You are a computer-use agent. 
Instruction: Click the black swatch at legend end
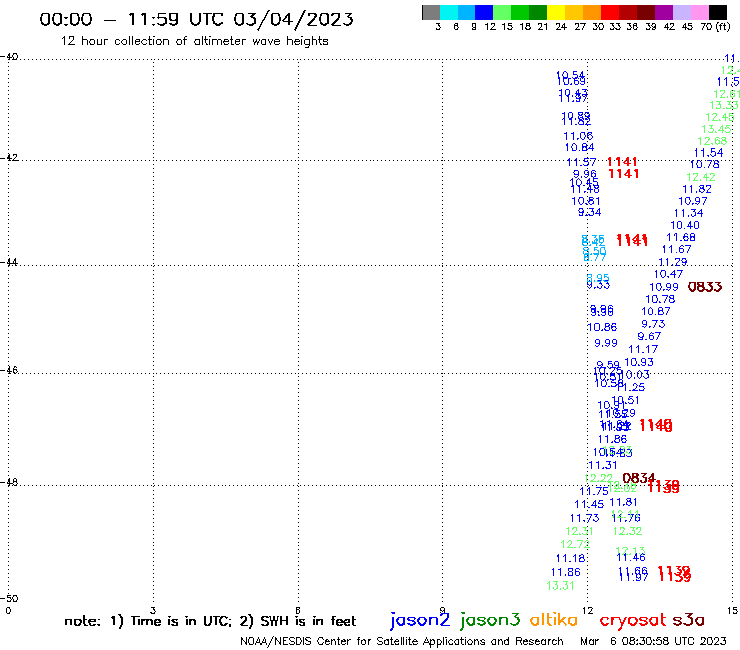(x=718, y=12)
